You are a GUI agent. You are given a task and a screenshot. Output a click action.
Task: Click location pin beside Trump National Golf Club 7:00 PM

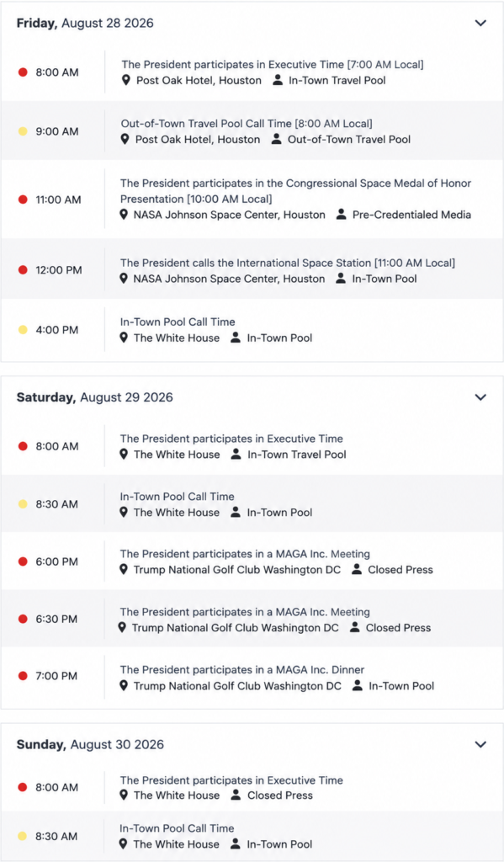124,685
